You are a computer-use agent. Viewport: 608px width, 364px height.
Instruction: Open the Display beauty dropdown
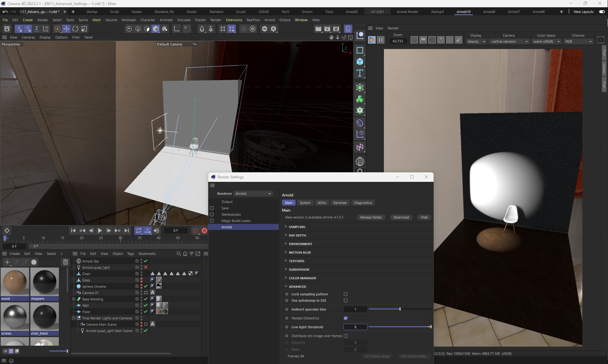pyautogui.click(x=476, y=41)
